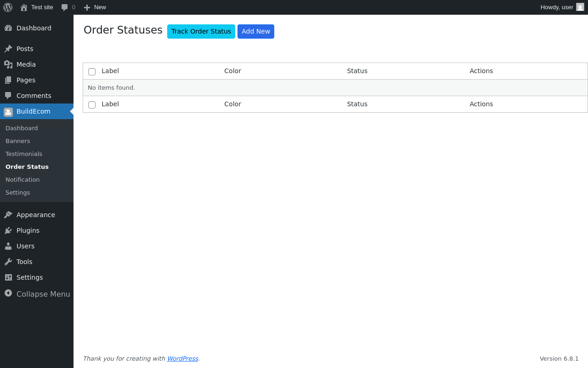
Task: Open the WordPress logo menu
Action: [x=8, y=7]
